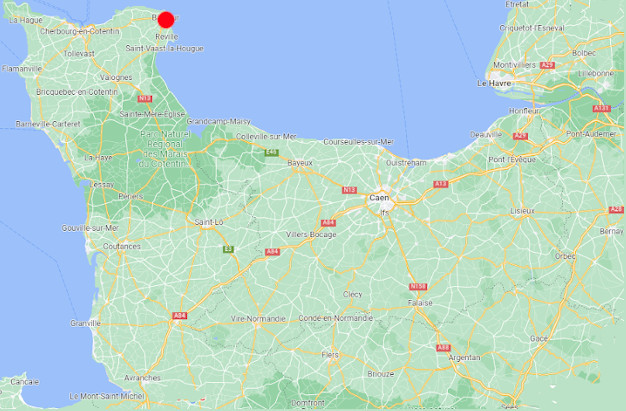Select the Bayeux town label

300,163
